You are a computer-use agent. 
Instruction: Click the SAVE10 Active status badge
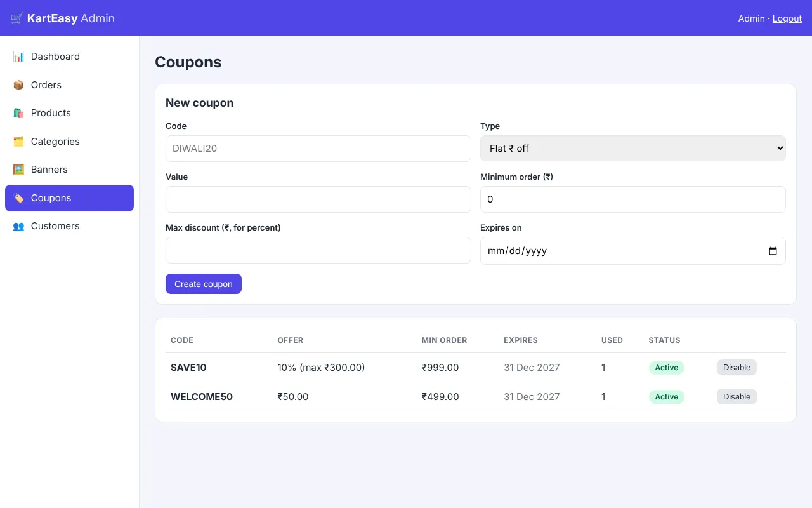tap(666, 368)
